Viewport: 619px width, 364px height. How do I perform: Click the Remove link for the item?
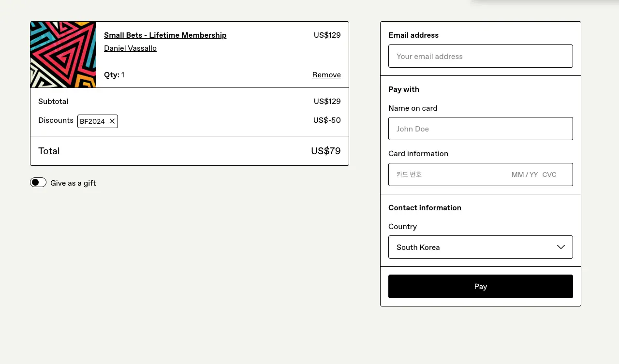point(326,75)
